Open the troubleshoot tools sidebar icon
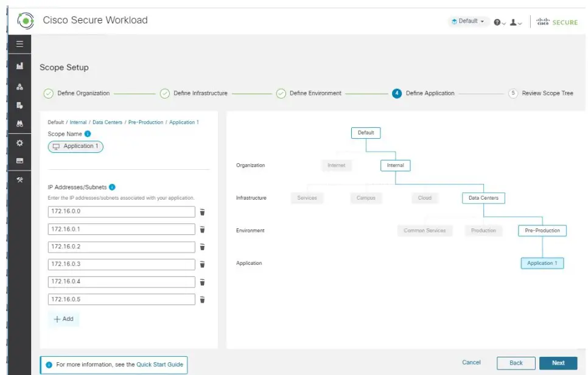The height and width of the screenshot is (375, 588). (20, 180)
